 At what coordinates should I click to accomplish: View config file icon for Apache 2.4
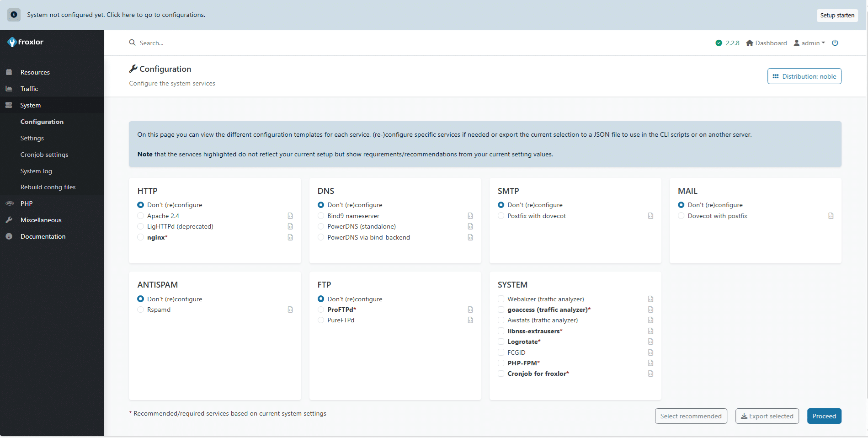pos(290,216)
